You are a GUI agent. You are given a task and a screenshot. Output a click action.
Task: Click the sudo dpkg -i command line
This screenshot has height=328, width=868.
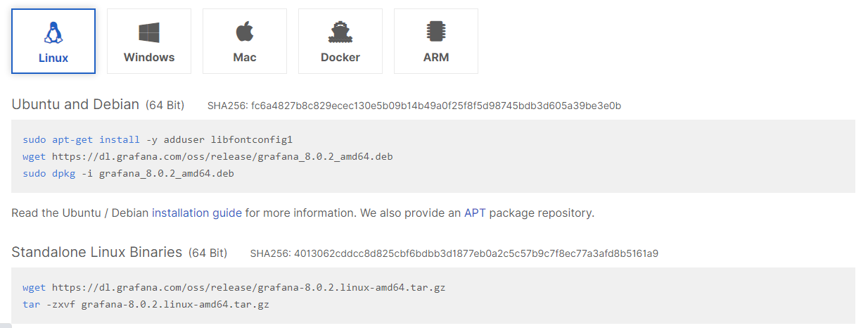coord(128,173)
